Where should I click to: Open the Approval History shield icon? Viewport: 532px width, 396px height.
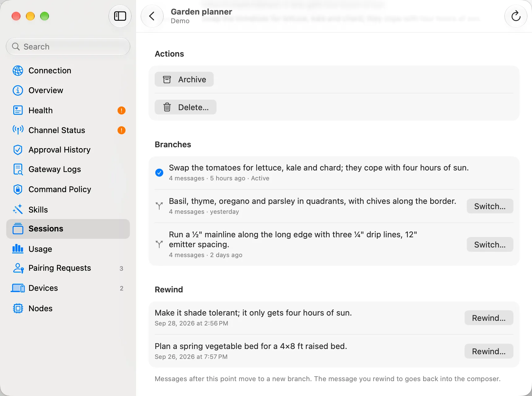tap(18, 150)
